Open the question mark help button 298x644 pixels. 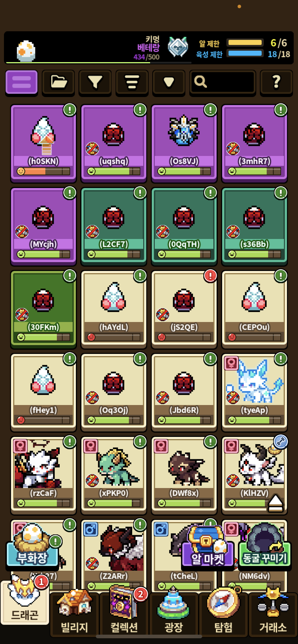tap(276, 82)
